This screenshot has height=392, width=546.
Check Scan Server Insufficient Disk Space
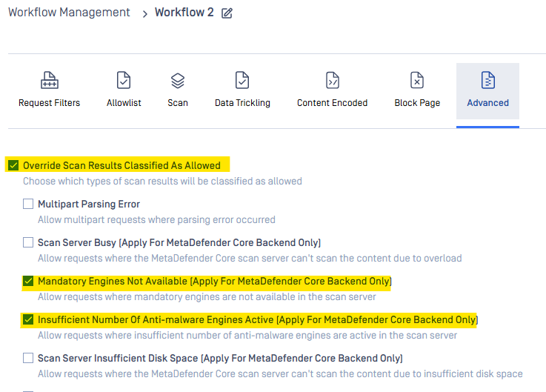(28, 358)
